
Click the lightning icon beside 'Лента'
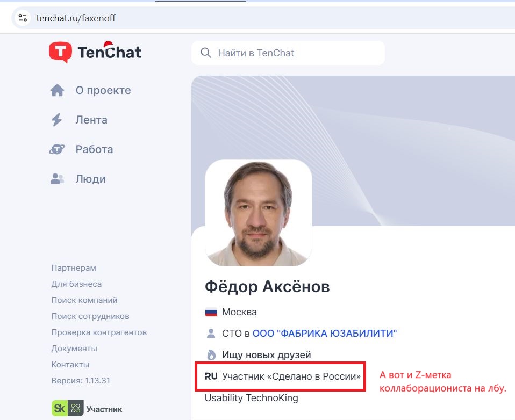click(56, 120)
